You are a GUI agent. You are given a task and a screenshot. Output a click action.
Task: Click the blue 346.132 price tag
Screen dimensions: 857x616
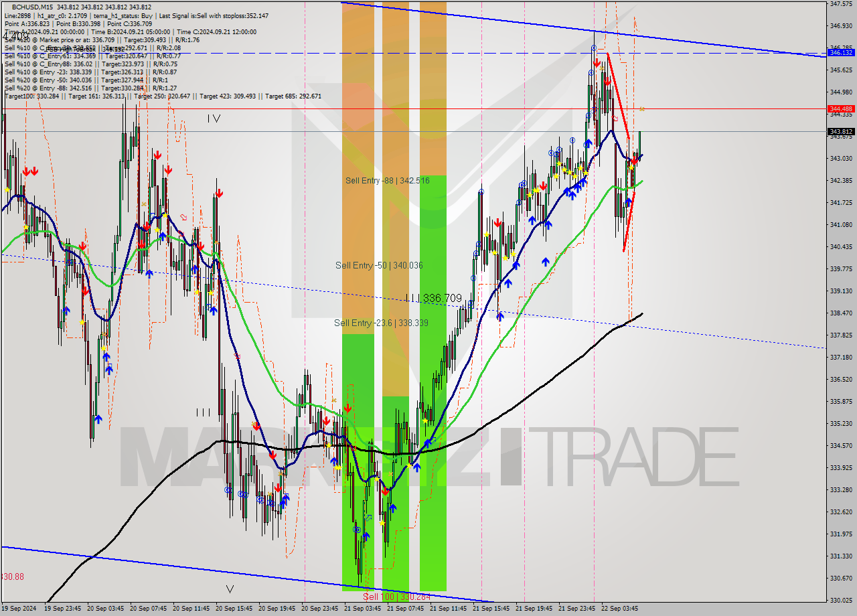coord(841,52)
